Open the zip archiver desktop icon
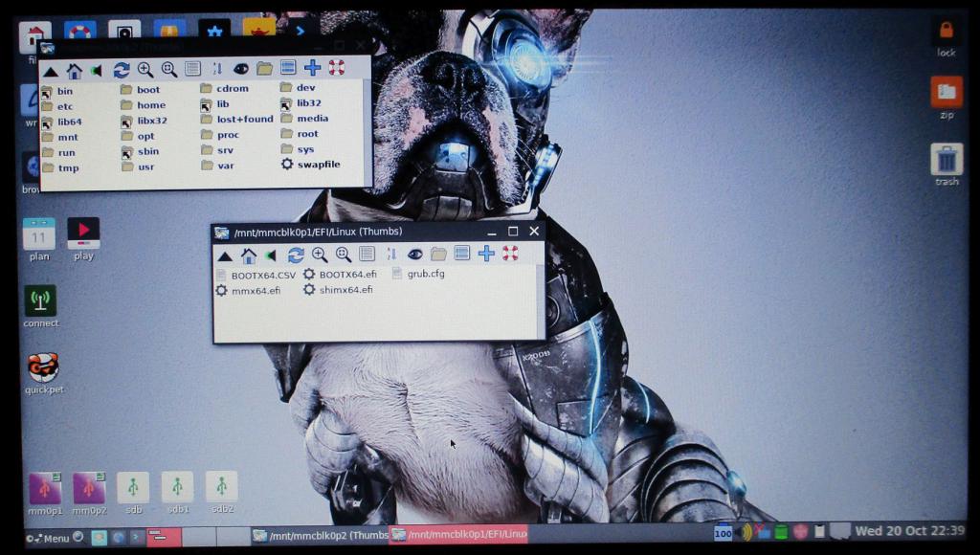Image resolution: width=980 pixels, height=555 pixels. 947,98
